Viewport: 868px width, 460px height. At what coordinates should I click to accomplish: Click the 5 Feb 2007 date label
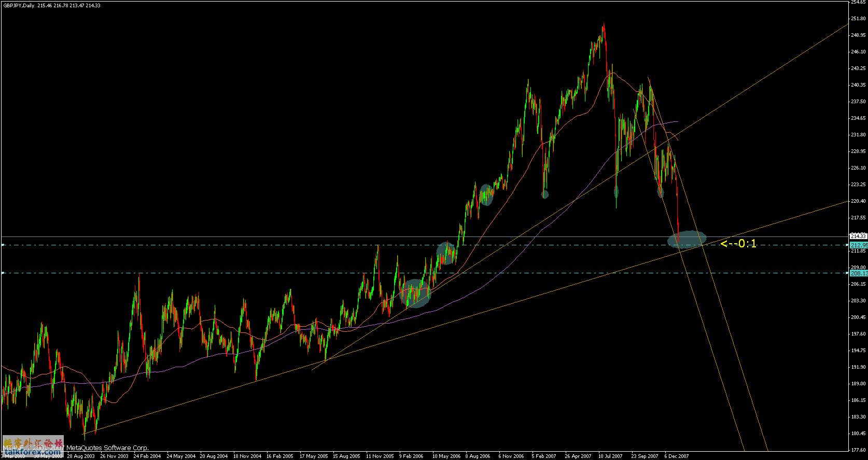point(544,456)
